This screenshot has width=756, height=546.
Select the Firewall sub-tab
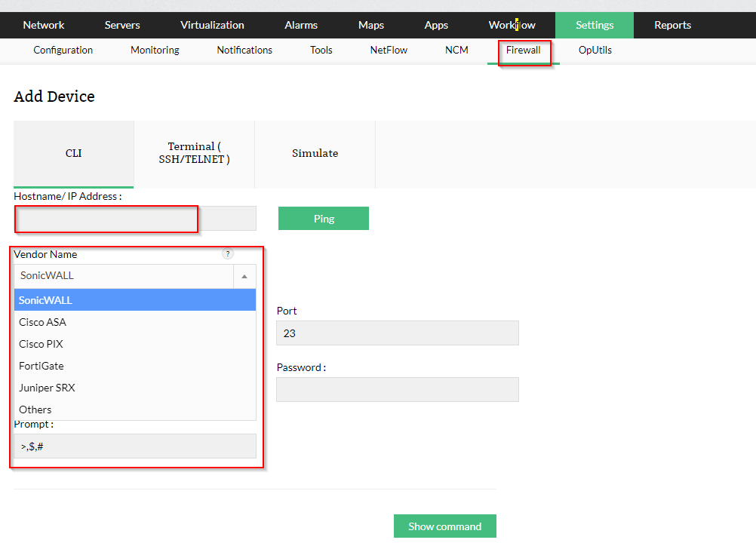523,50
